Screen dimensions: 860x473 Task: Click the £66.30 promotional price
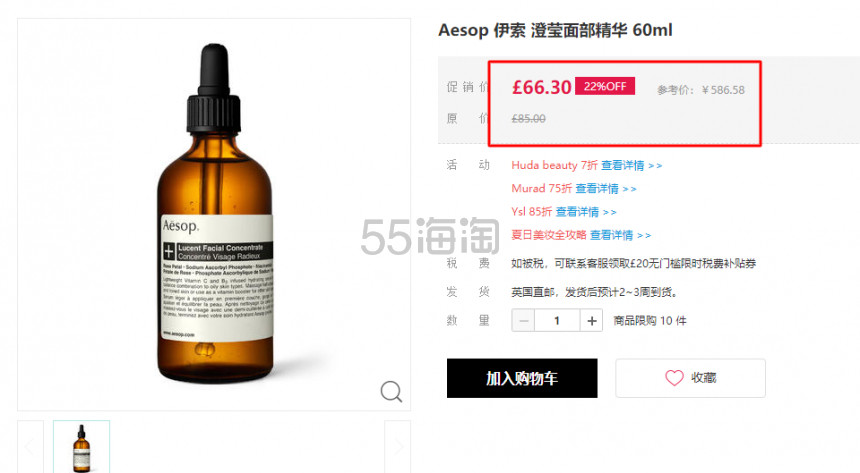tap(541, 87)
